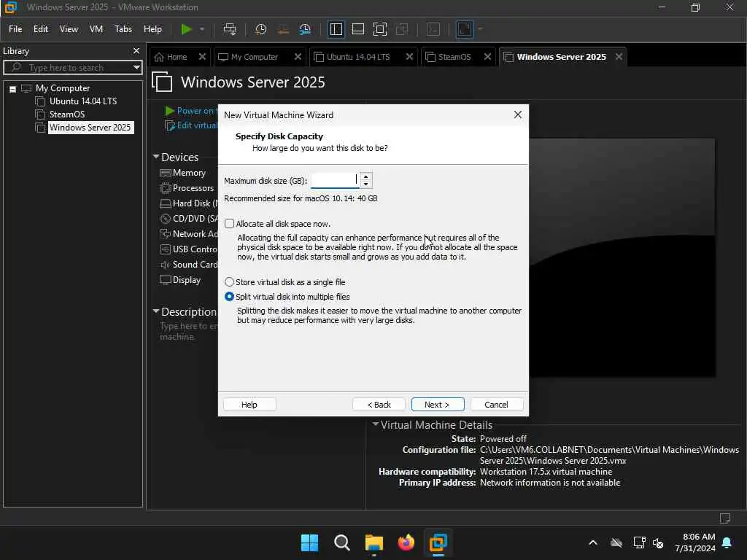Open the snapshot manager icon
Screen dimensions: 747x560
point(305,29)
